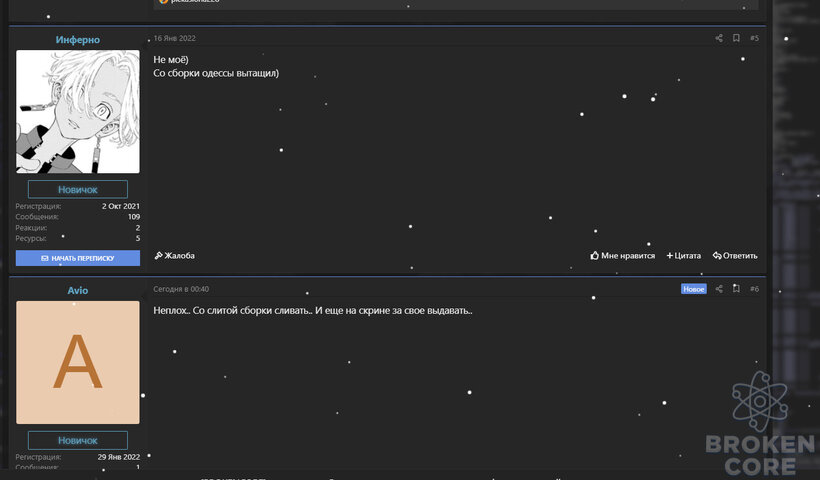Image resolution: width=820 pixels, height=480 pixels.
Task: Select Avio's message starting with Неплох..
Action: tap(313, 311)
